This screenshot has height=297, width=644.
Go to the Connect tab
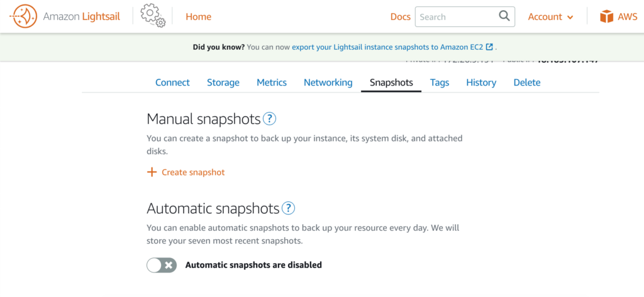pos(172,82)
